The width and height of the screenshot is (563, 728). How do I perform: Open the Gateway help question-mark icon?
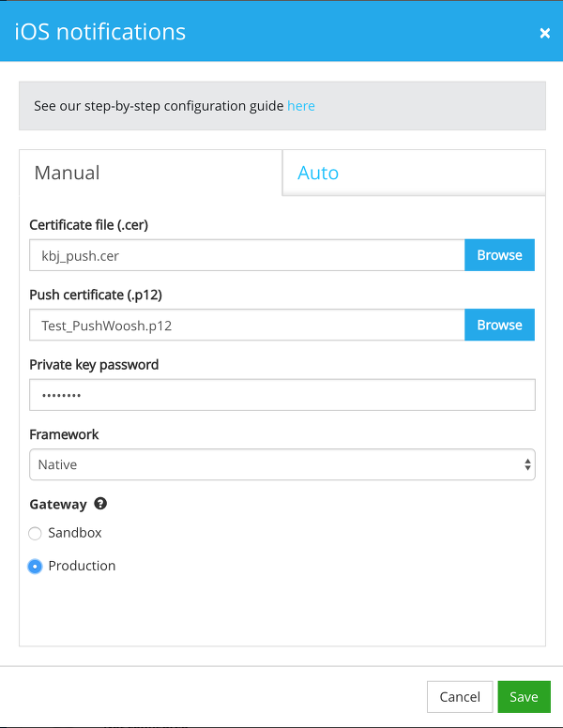coord(100,503)
